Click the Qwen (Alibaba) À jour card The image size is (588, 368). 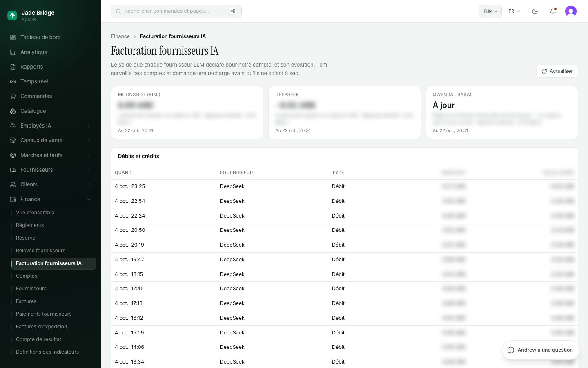coord(502,112)
